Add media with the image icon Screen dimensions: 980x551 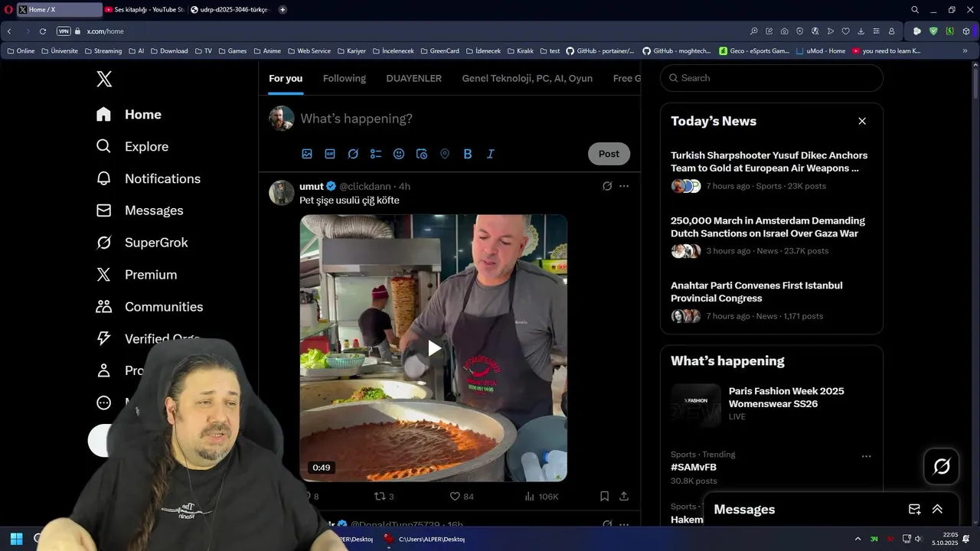(307, 154)
